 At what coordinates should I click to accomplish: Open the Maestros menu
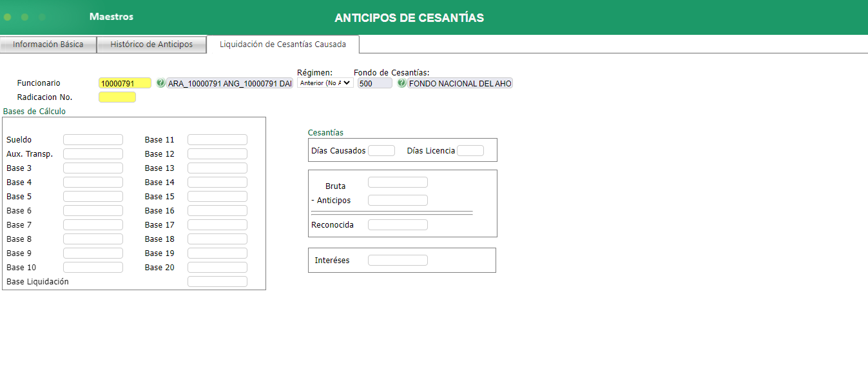[111, 17]
